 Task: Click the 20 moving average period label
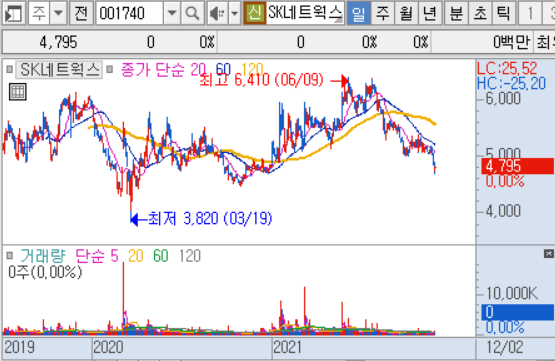(198, 70)
